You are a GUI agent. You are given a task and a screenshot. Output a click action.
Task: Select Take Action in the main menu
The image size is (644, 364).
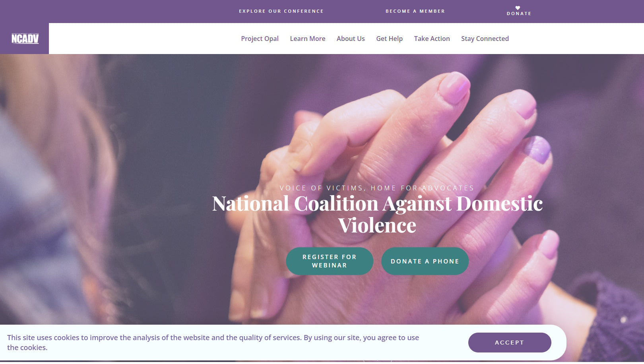point(432,39)
